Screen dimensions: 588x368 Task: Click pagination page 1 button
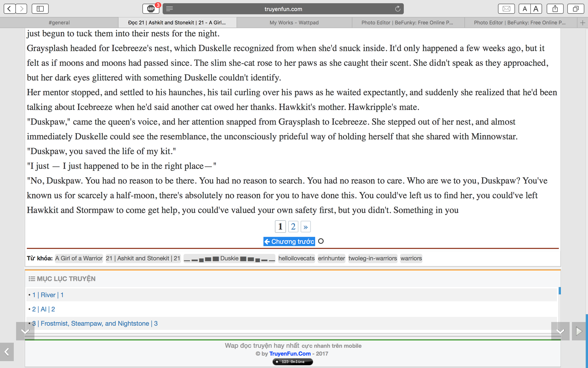pos(280,227)
